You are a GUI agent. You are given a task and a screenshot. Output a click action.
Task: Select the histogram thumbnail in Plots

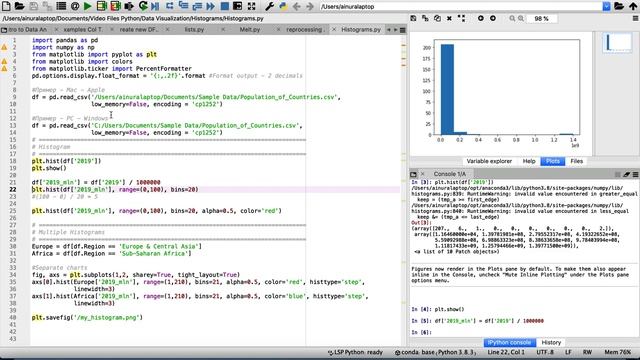(617, 43)
